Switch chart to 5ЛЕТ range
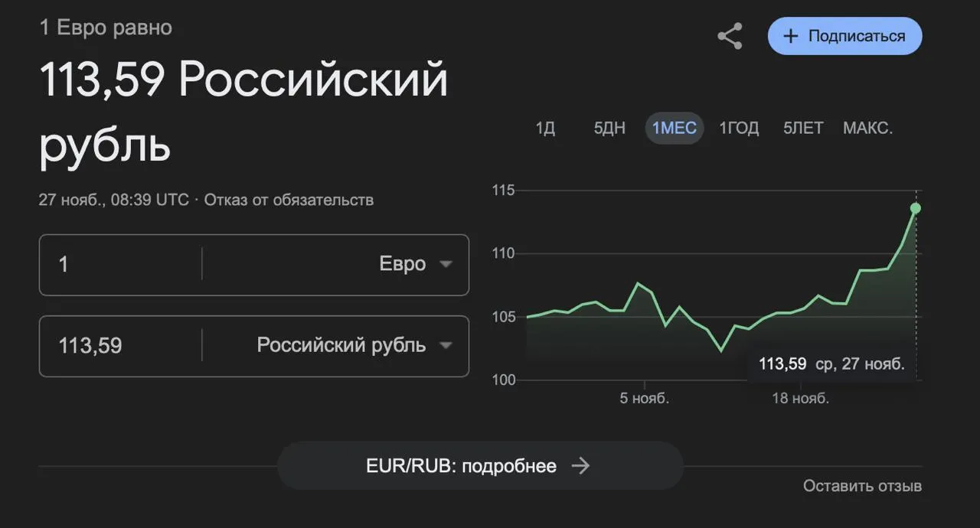980x528 pixels. coord(803,128)
